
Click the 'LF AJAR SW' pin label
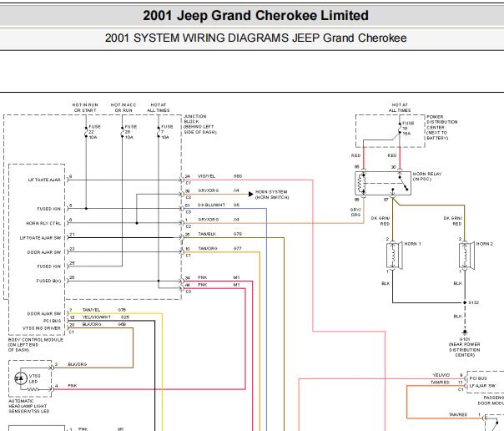(482, 386)
